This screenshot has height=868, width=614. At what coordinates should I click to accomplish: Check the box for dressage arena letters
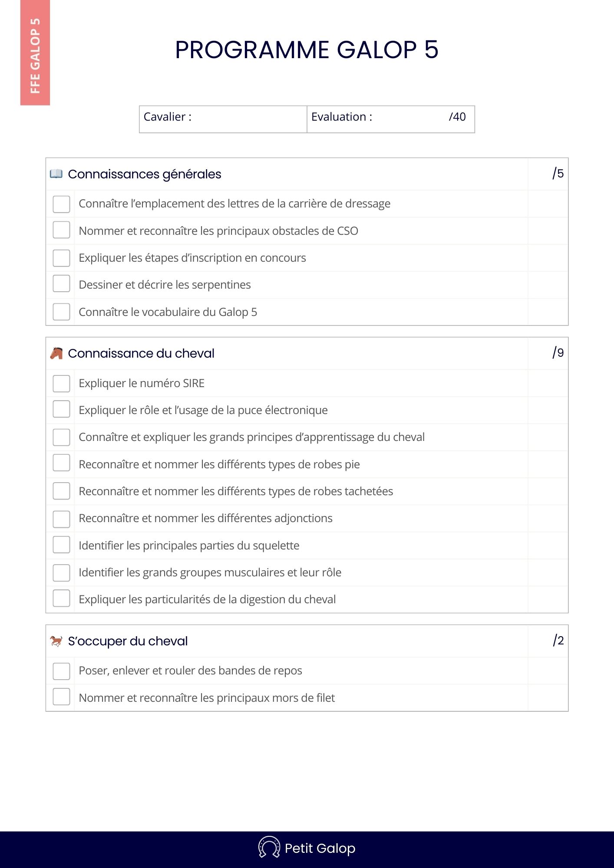click(x=61, y=204)
